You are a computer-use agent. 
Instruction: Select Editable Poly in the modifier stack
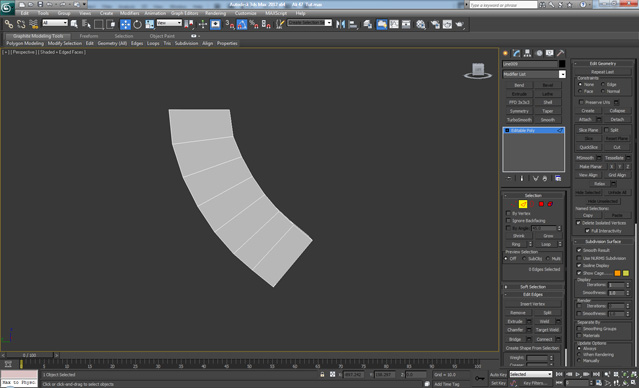(533, 131)
